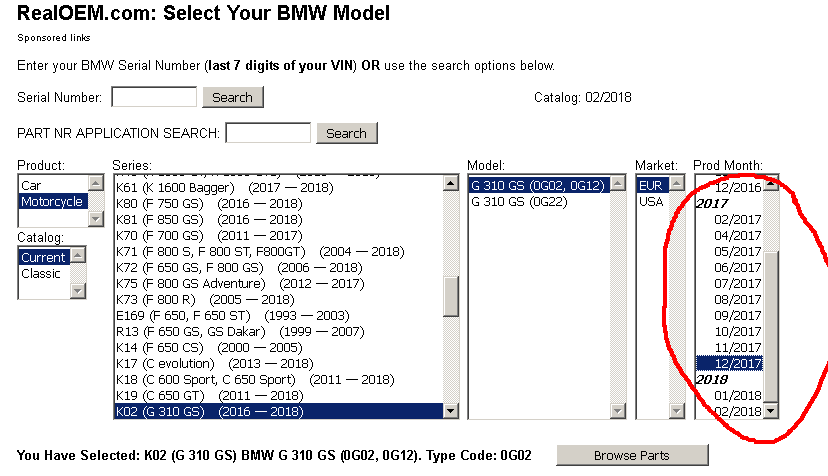Image resolution: width=828 pixels, height=476 pixels.
Task: Click Model list scroll down arrow
Action: click(x=618, y=410)
